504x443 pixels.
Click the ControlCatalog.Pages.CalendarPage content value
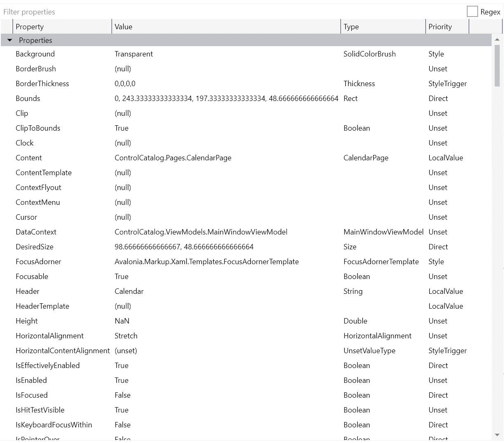(173, 158)
